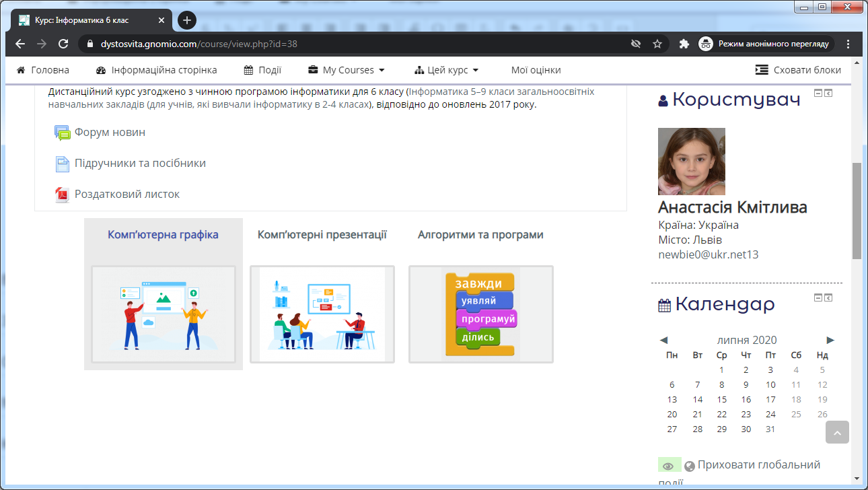The height and width of the screenshot is (490, 868).
Task: Select the Комп'ютерна графіка section tab
Action: (x=163, y=235)
